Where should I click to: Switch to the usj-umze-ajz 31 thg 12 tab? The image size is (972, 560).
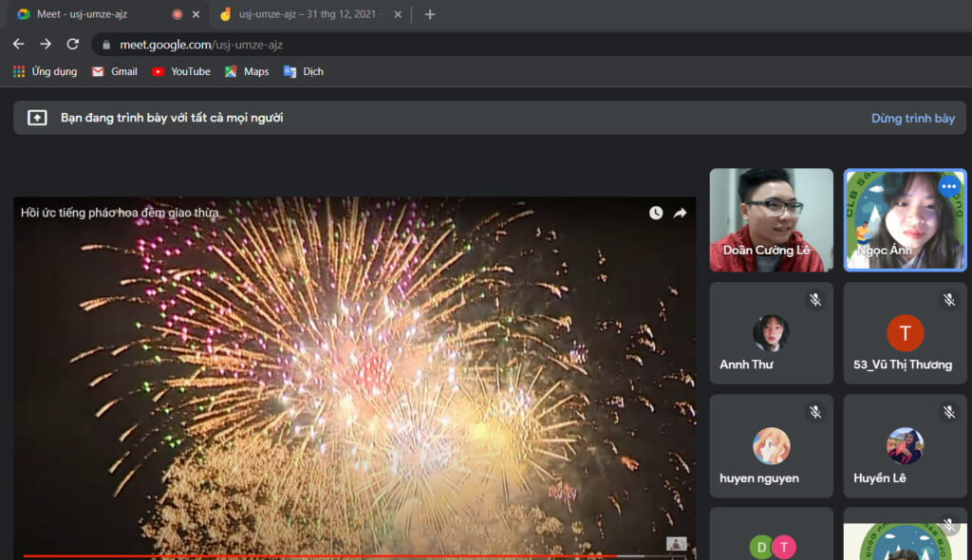click(304, 14)
